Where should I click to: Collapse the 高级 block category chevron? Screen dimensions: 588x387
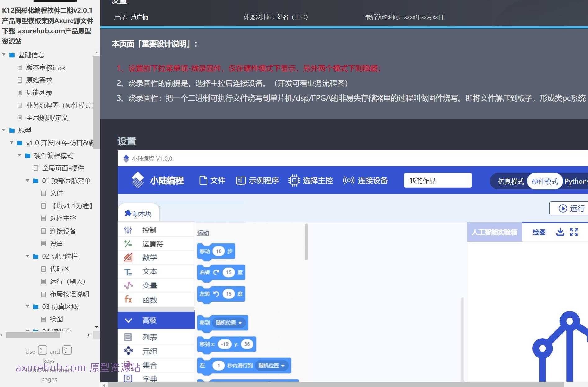tap(128, 320)
